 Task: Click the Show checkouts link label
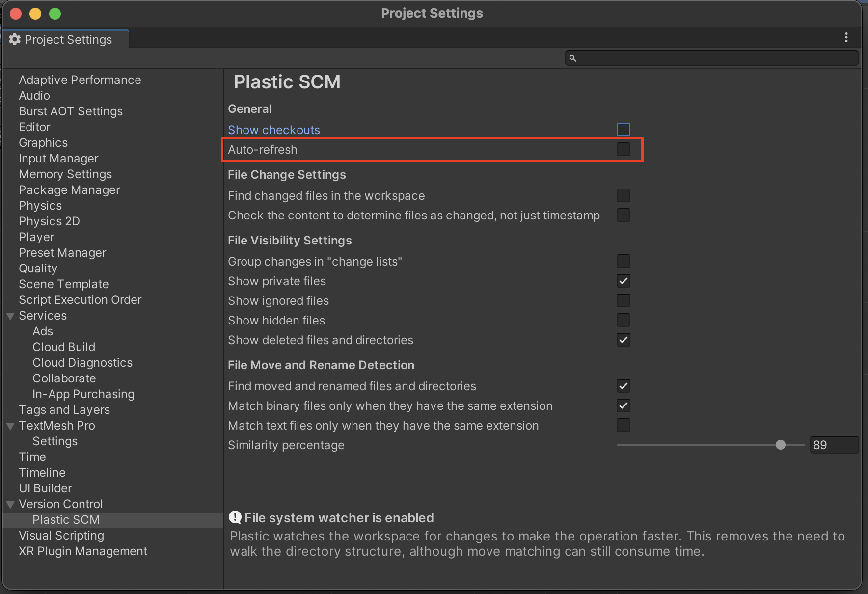tap(273, 130)
